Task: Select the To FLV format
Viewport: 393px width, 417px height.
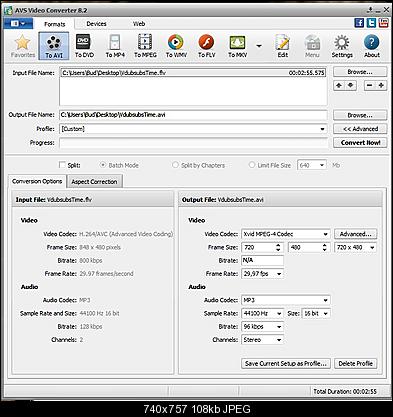Action: pos(207,46)
